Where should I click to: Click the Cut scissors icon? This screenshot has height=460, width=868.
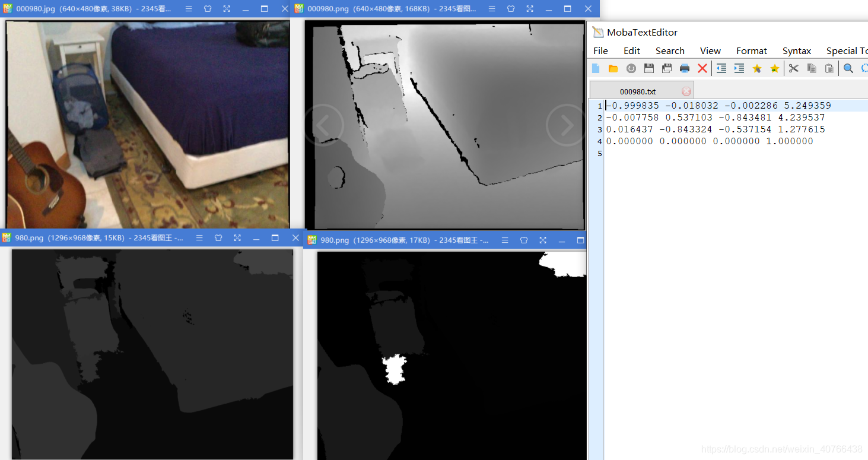tap(794, 68)
